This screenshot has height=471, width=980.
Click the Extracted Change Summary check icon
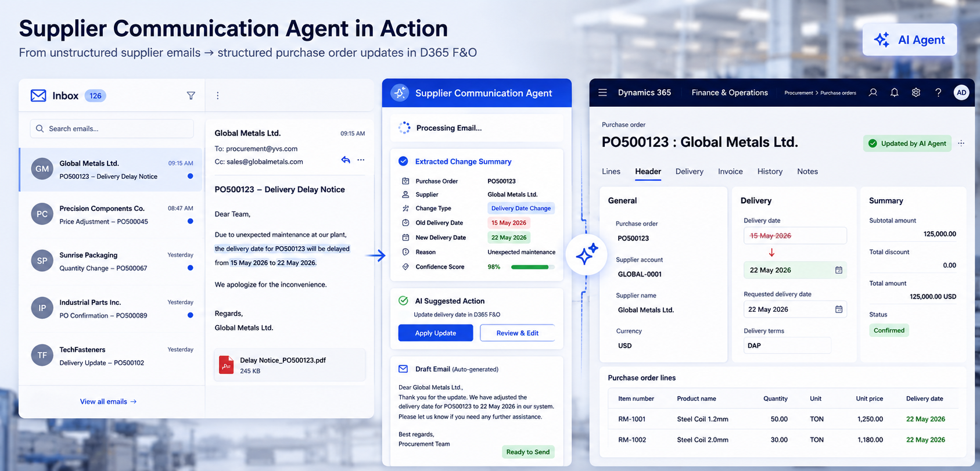tap(403, 161)
